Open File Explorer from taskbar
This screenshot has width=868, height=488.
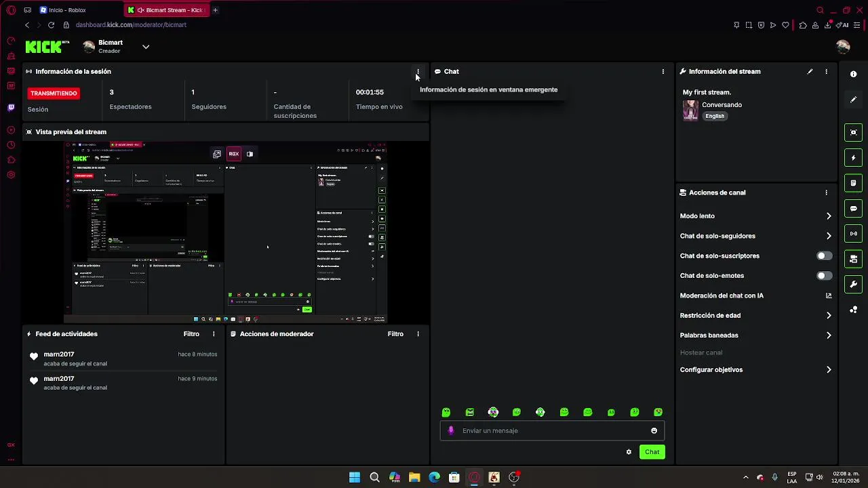pyautogui.click(x=414, y=477)
